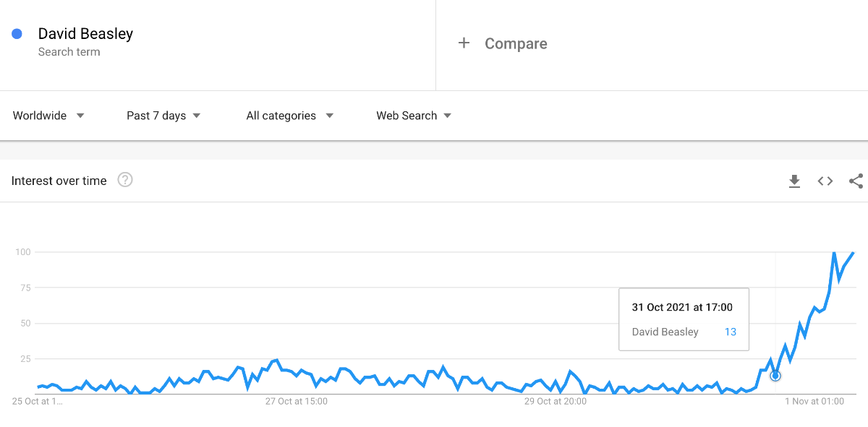Click the plus icon to add comparison

tap(464, 43)
